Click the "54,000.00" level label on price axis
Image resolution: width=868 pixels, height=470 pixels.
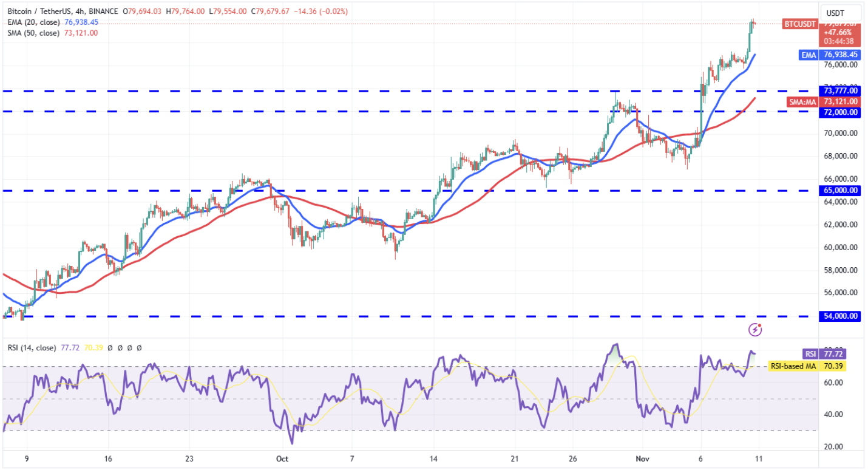[x=840, y=316]
